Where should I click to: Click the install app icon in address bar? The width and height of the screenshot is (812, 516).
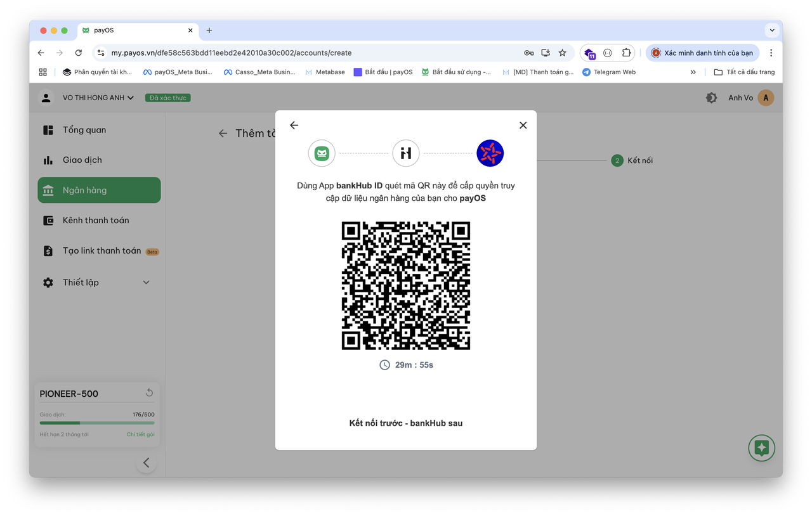coord(546,53)
